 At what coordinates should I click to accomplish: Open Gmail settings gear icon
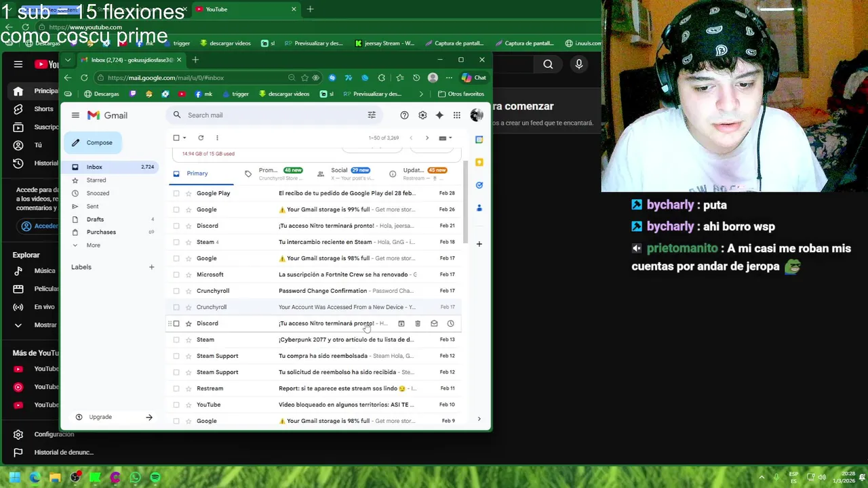click(422, 115)
